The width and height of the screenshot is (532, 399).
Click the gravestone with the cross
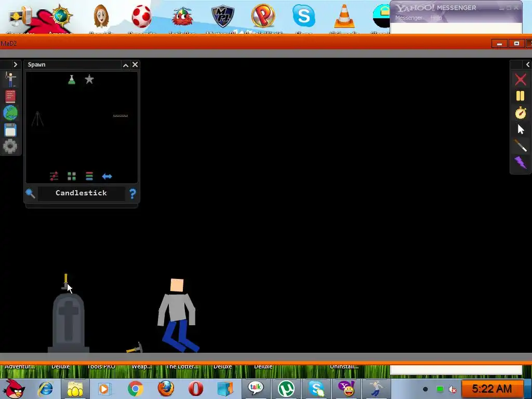pyautogui.click(x=69, y=323)
